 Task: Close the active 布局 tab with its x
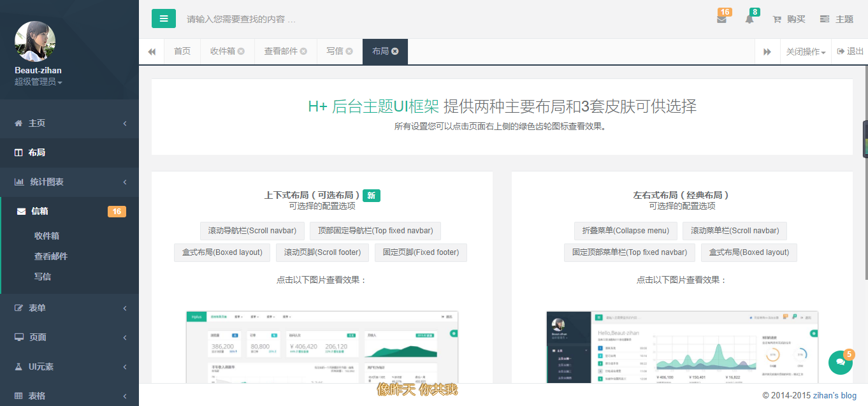pos(395,52)
